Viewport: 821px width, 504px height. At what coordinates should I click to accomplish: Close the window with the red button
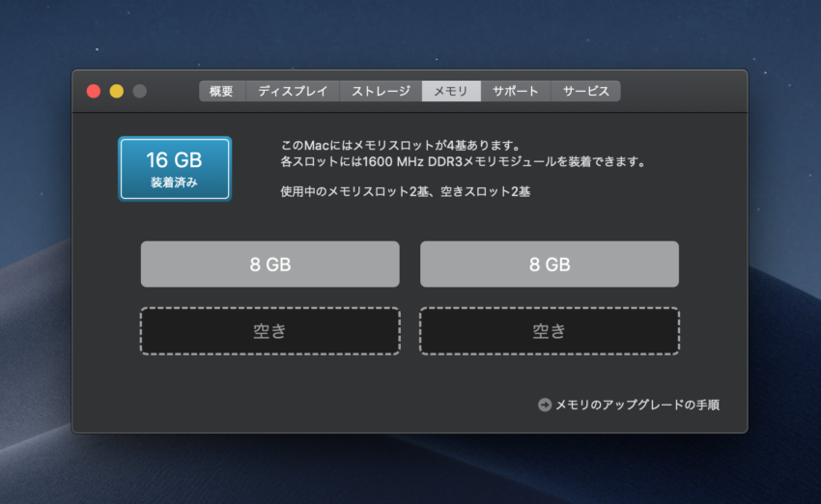pos(94,92)
